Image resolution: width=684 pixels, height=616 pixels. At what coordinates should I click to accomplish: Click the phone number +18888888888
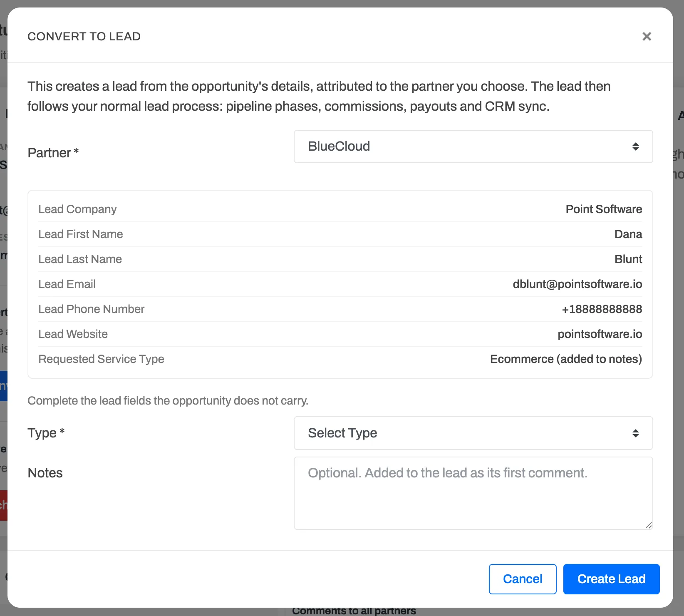[x=602, y=309]
